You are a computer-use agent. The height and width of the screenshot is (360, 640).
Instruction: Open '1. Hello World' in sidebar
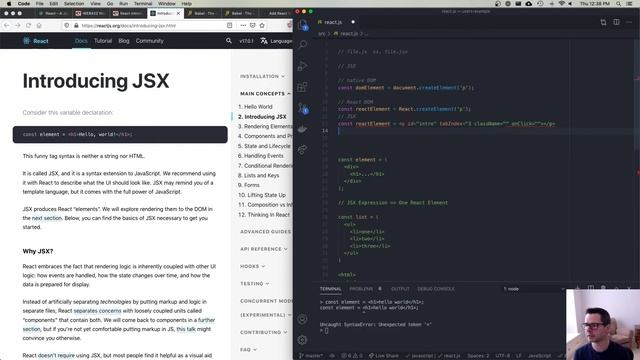click(255, 107)
